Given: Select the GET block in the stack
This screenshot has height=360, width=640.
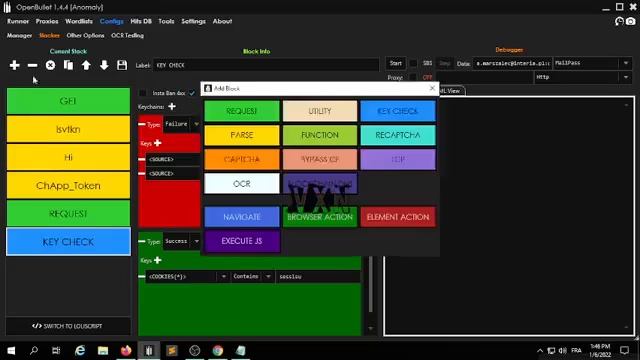Looking at the screenshot, I should (x=68, y=101).
